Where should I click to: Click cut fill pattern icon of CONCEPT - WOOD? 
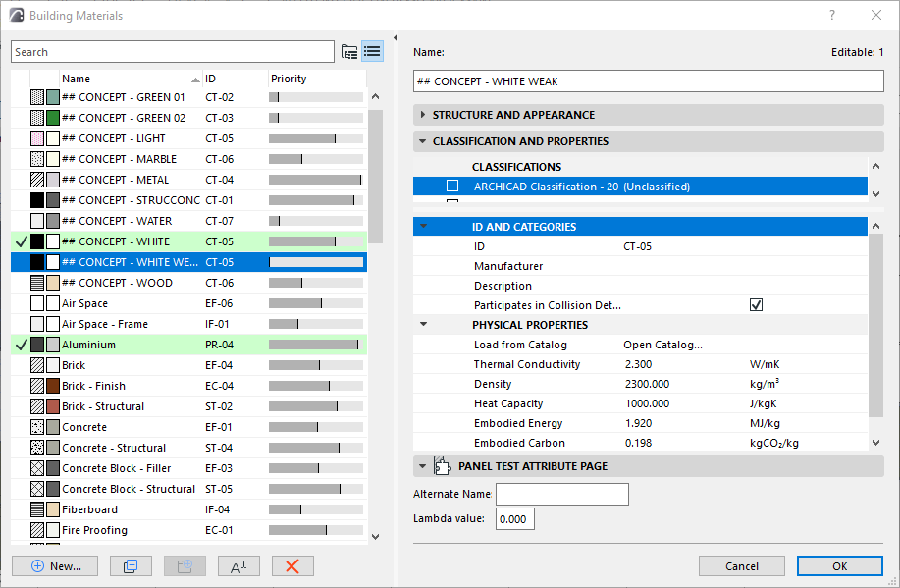(37, 283)
